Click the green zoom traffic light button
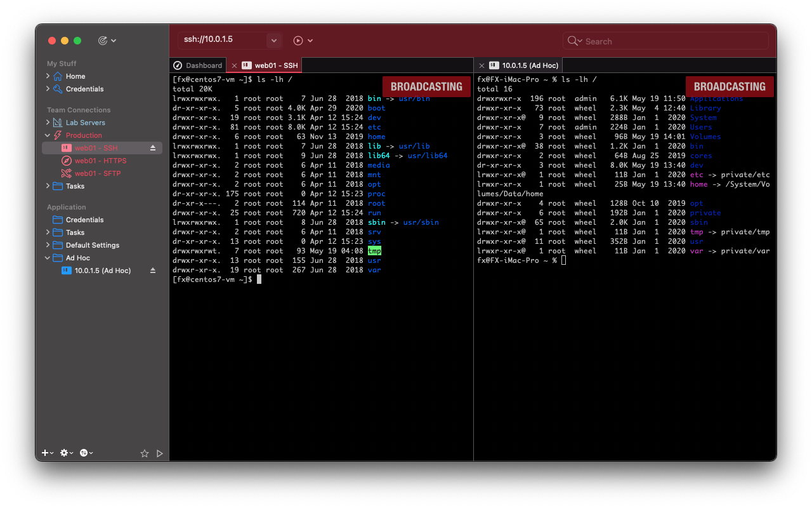Screen dimensions: 812x508 point(77,40)
